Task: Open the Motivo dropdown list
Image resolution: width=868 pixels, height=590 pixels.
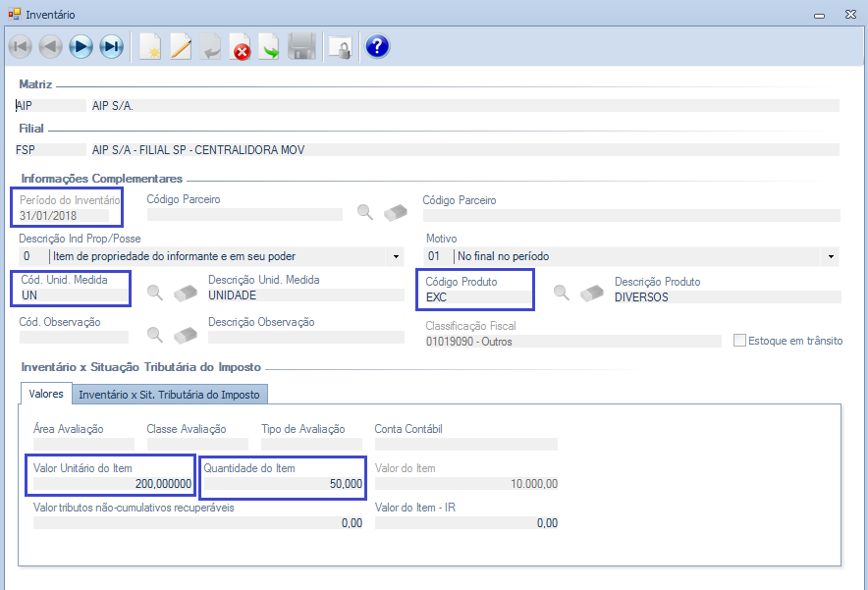Action: [x=832, y=256]
